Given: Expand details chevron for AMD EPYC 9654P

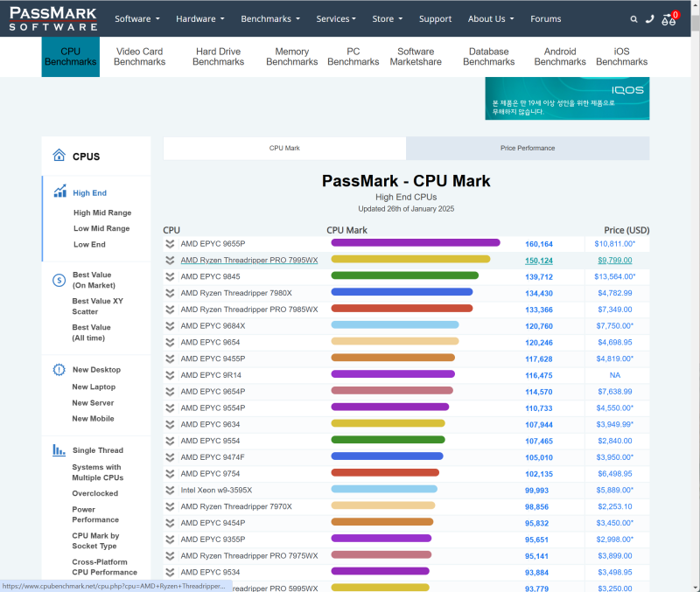Looking at the screenshot, I should [170, 392].
